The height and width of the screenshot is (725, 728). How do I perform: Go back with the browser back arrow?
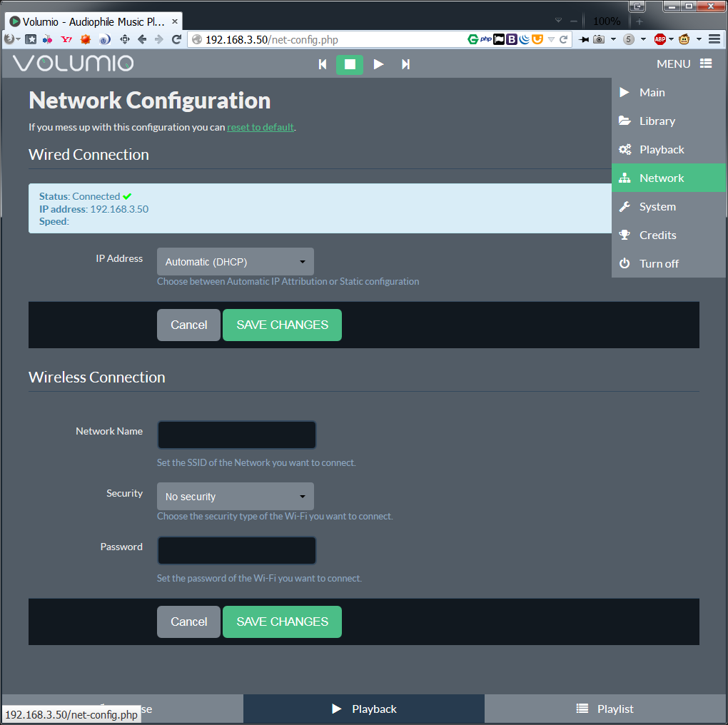[x=142, y=39]
